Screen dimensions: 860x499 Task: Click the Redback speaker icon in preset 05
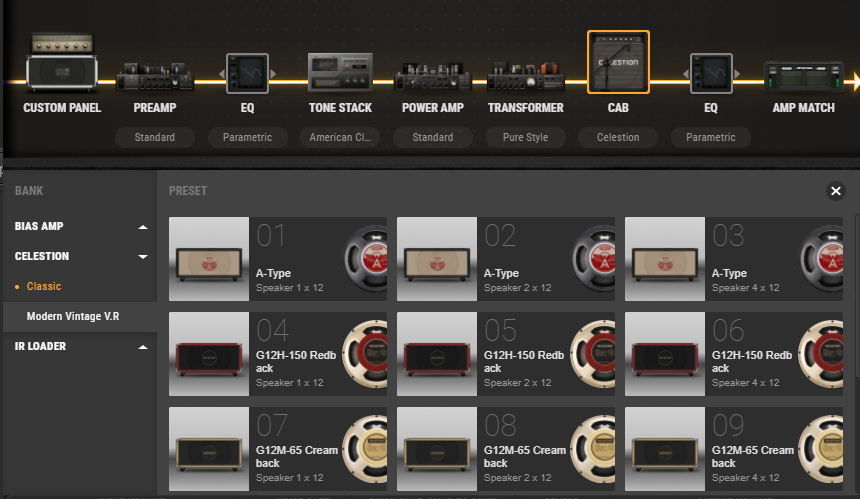(593, 354)
